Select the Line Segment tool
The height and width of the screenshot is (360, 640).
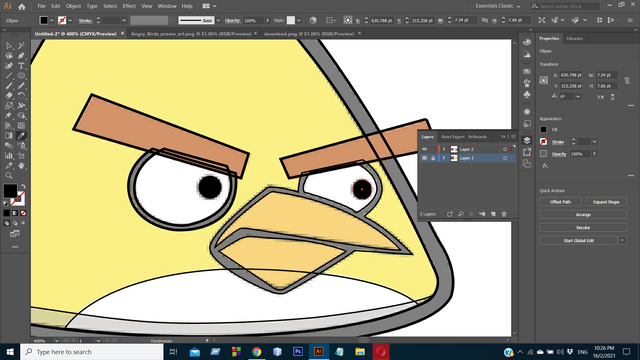(x=9, y=76)
